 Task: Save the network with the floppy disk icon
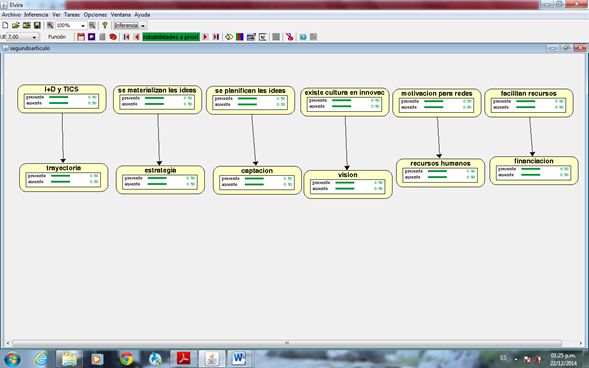point(37,25)
